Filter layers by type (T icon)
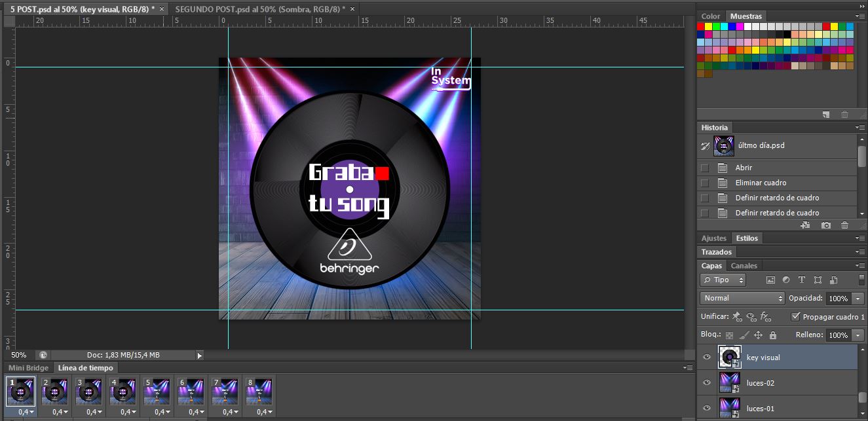Viewport: 868px width, 421px height. pos(802,280)
